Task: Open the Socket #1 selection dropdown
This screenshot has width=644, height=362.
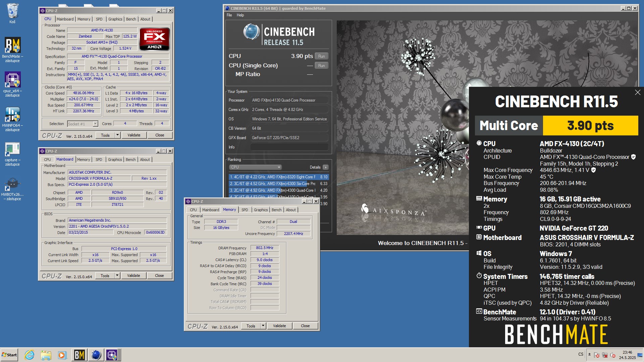Action: (83, 124)
